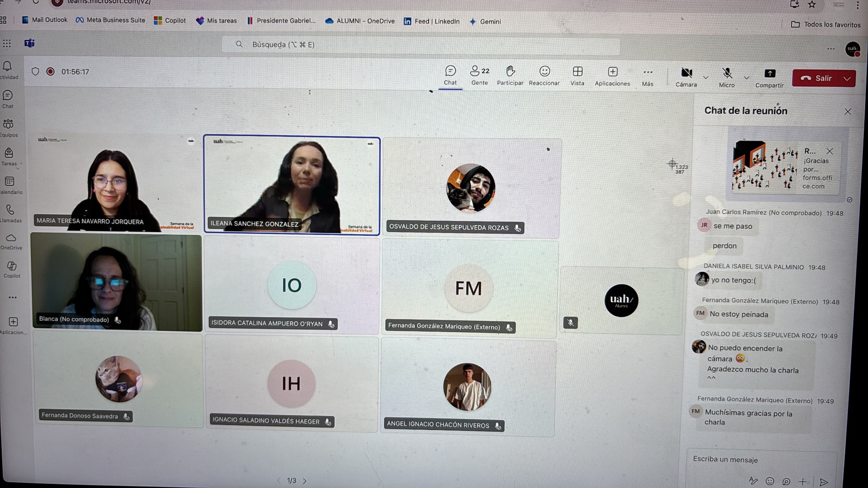Open the Mis tareas bookmark

[x=217, y=21]
